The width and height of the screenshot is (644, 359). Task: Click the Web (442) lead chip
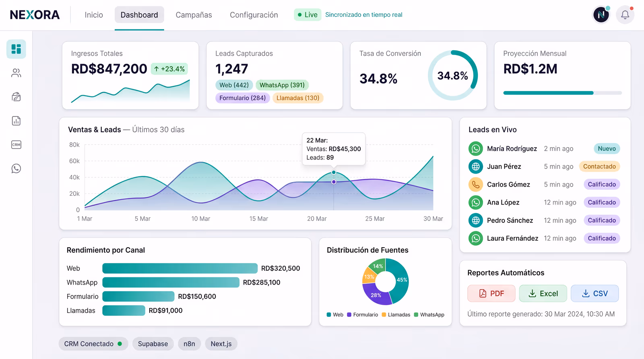tap(234, 85)
